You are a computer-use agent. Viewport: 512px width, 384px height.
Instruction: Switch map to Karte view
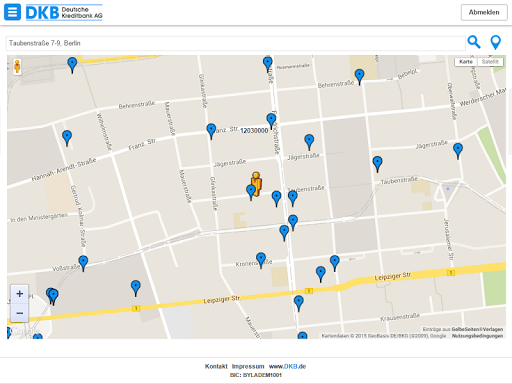[x=466, y=62]
